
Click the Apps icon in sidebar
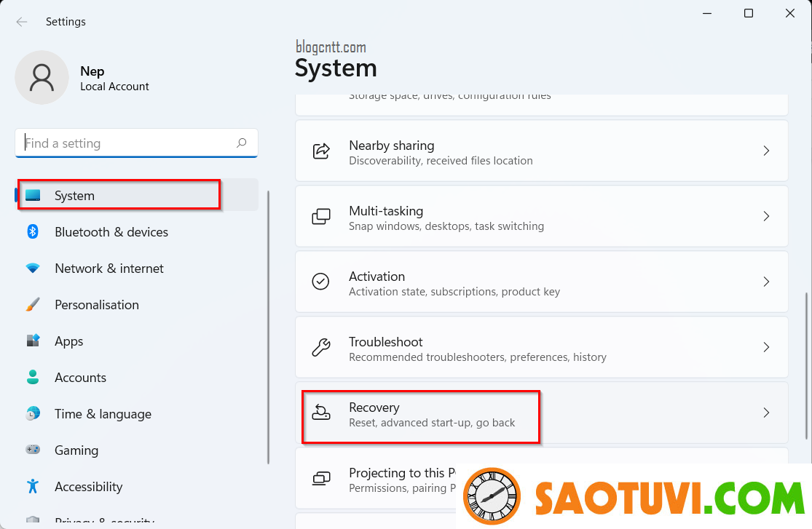[x=33, y=341]
